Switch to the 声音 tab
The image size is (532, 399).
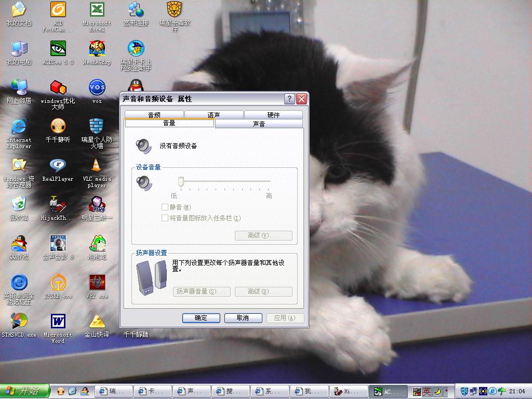pos(259,124)
